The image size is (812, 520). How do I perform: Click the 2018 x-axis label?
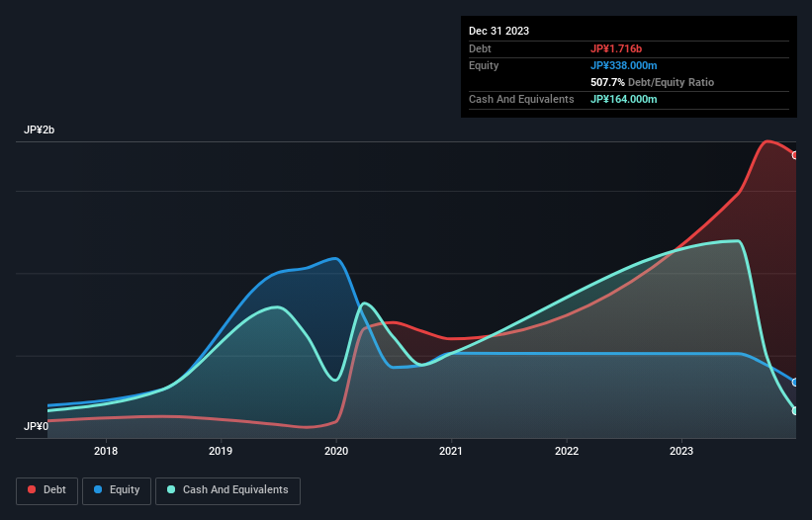click(x=106, y=451)
